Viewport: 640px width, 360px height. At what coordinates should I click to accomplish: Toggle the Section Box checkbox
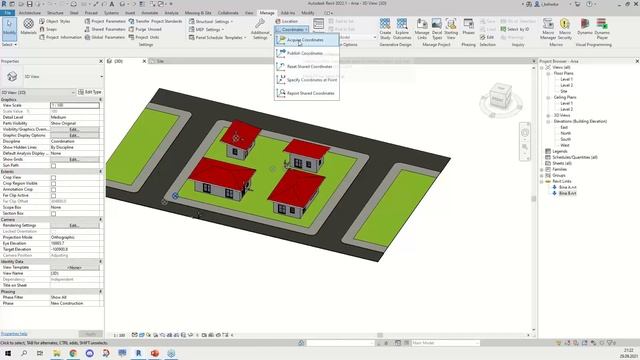(53, 213)
